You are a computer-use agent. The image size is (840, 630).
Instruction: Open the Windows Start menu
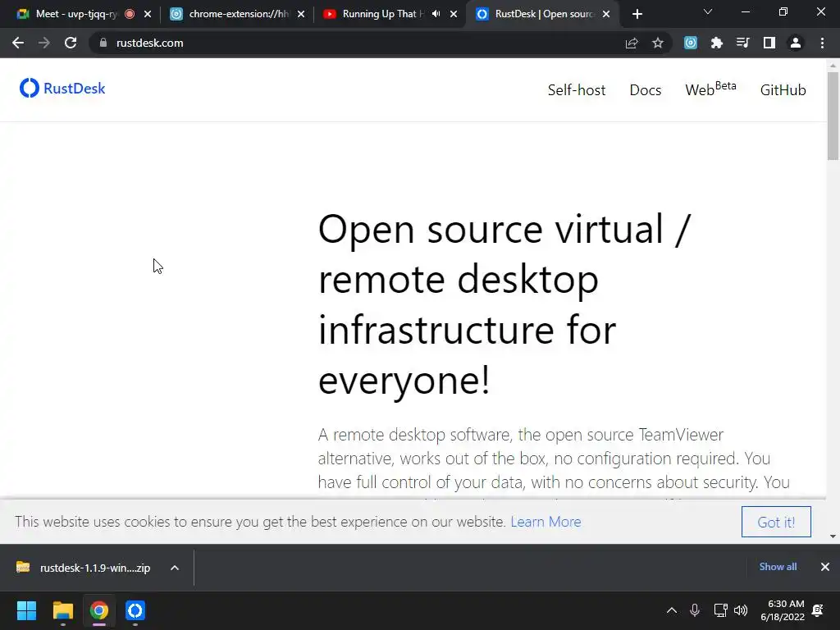(26, 610)
